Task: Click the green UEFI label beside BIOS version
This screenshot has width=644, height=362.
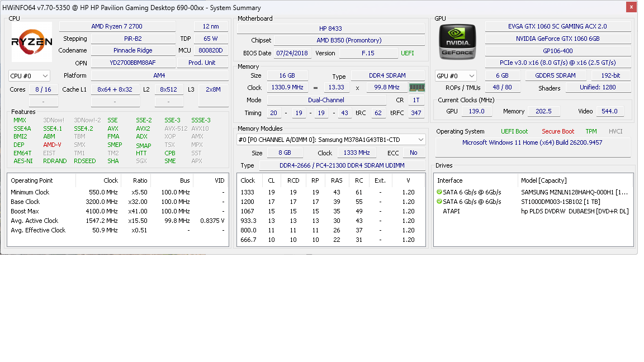Action: [x=408, y=54]
